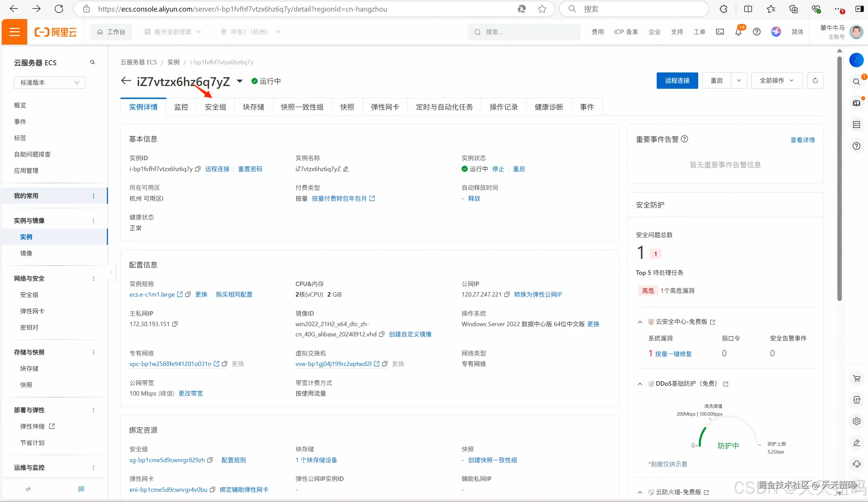Copy the public IP 120.27.247.221
This screenshot has width=868, height=502.
(x=507, y=295)
